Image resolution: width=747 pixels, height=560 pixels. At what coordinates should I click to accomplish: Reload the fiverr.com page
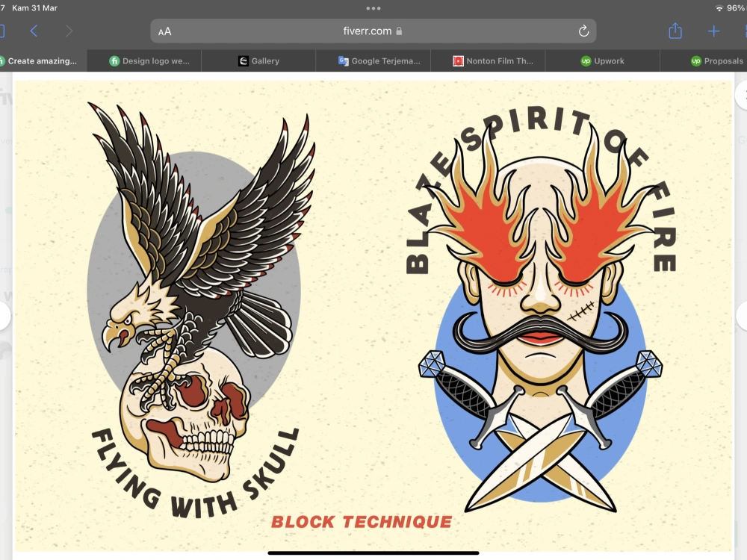pyautogui.click(x=583, y=31)
